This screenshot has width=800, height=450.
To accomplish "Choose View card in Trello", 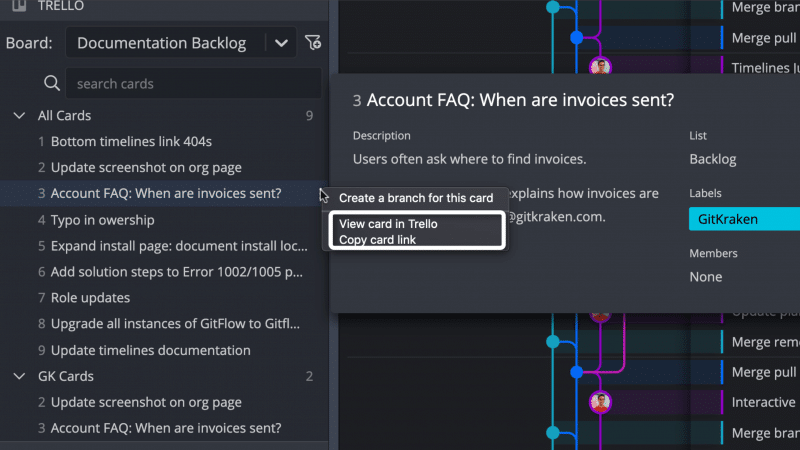I will (388, 223).
